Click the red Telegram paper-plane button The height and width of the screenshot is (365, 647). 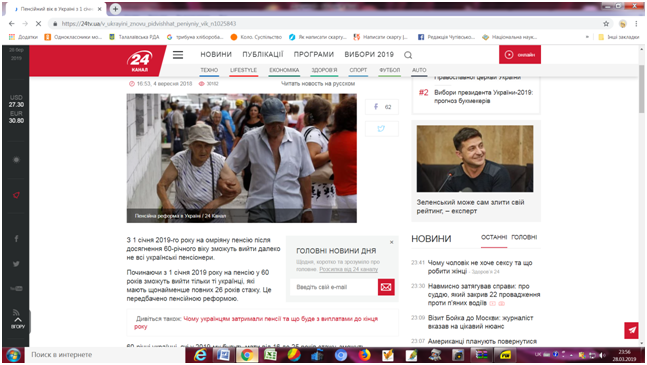point(631,330)
